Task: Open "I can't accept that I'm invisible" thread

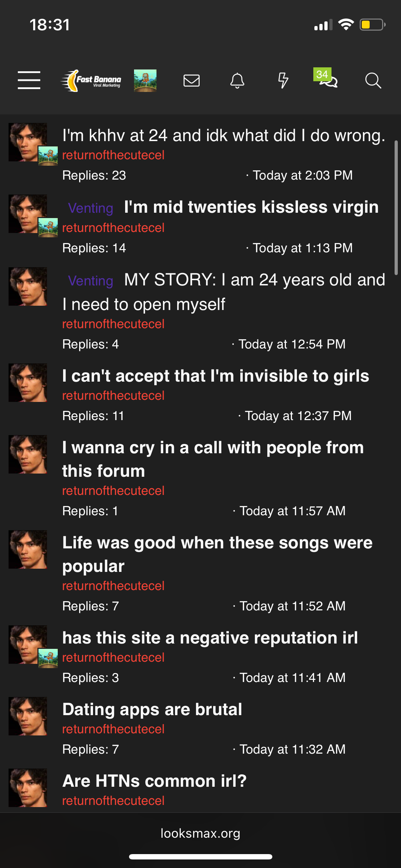Action: click(215, 376)
